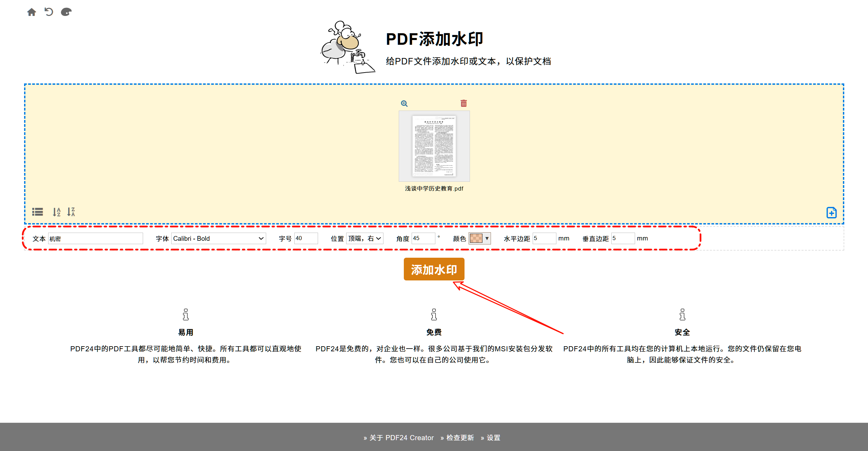Click the watermark color swatch
868x451 pixels.
pos(476,238)
